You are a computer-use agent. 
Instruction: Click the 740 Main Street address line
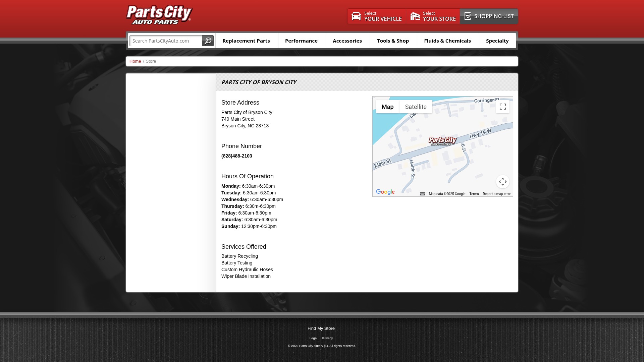coord(238,119)
